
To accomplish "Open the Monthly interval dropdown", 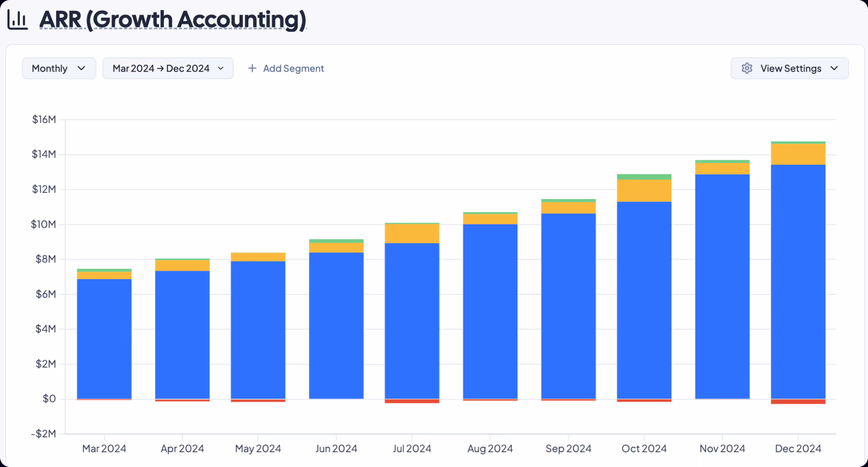I will coord(59,68).
